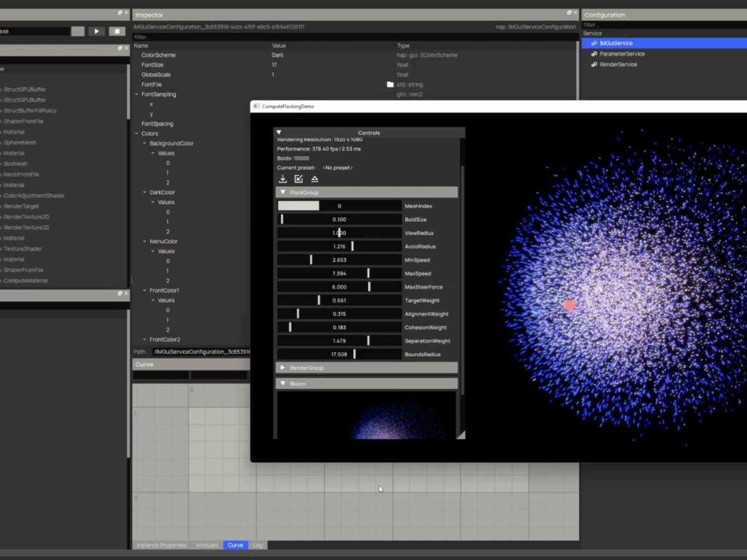Collapse the FlockGroup section
The width and height of the screenshot is (747, 560).
(283, 193)
